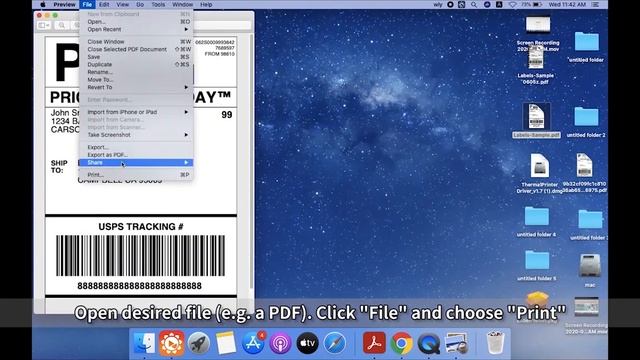The width and height of the screenshot is (640, 360).
Task: Open Podcasts app in the Dock
Action: pos(280,343)
